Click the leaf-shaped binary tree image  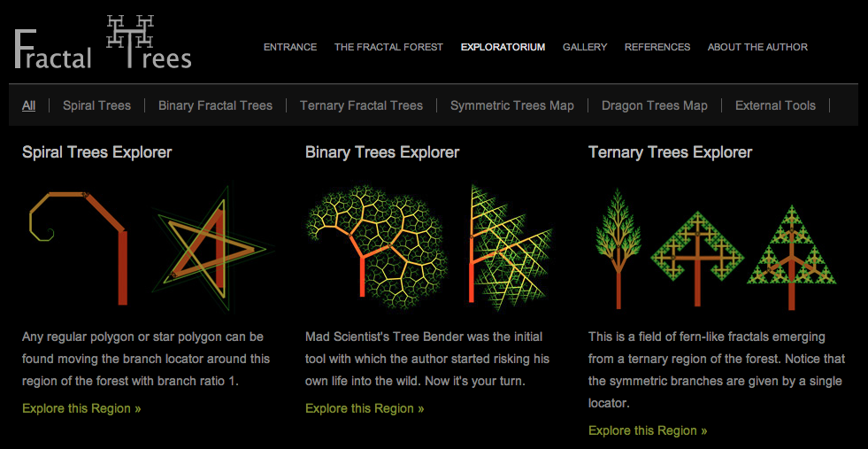click(x=511, y=247)
